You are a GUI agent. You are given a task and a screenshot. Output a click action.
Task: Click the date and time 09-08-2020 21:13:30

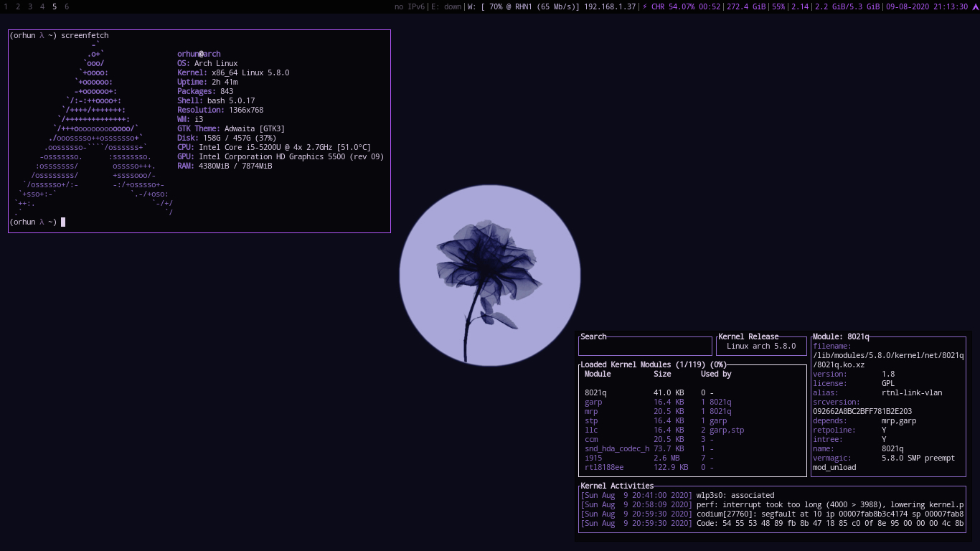tap(927, 6)
